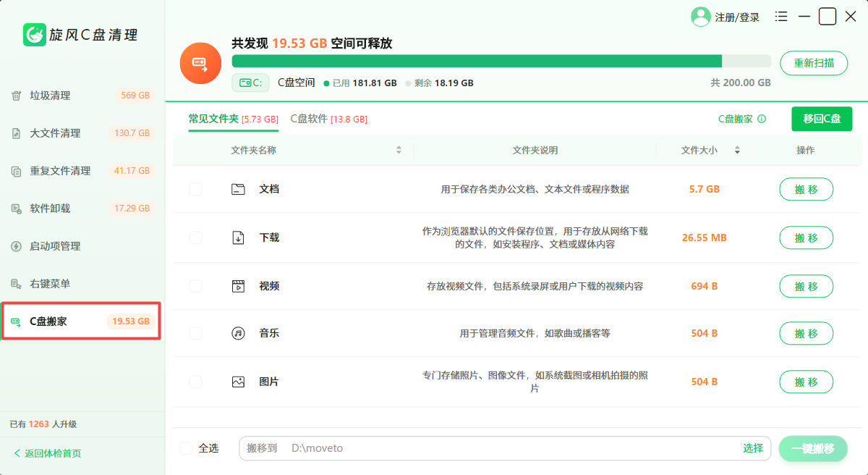The width and height of the screenshot is (868, 475).
Task: Check the 文档 row checkbox
Action: 195,189
